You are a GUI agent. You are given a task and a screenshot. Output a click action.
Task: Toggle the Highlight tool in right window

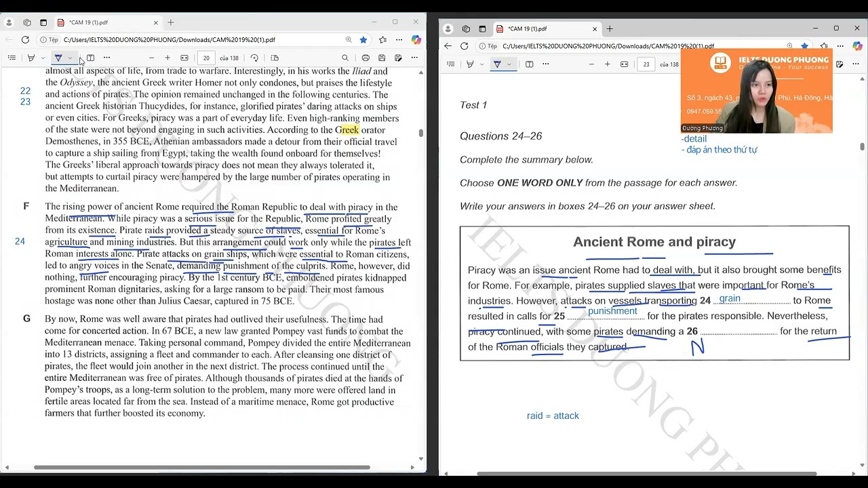[x=470, y=64]
